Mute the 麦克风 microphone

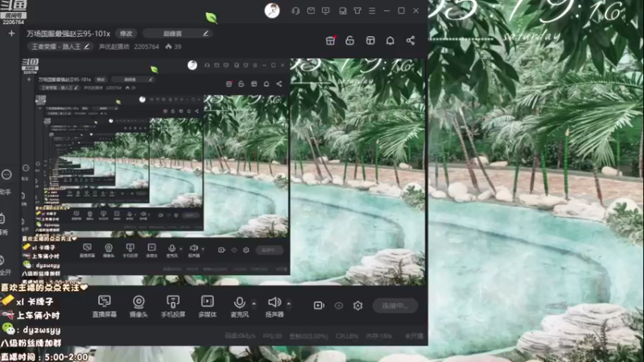239,306
